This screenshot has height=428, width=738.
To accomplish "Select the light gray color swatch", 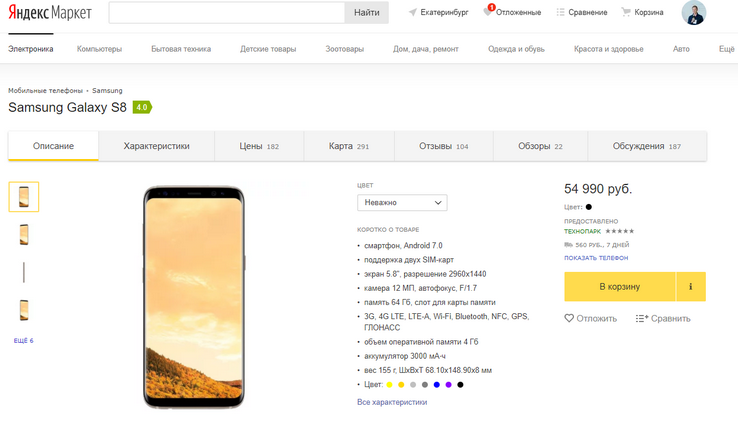I will (413, 385).
